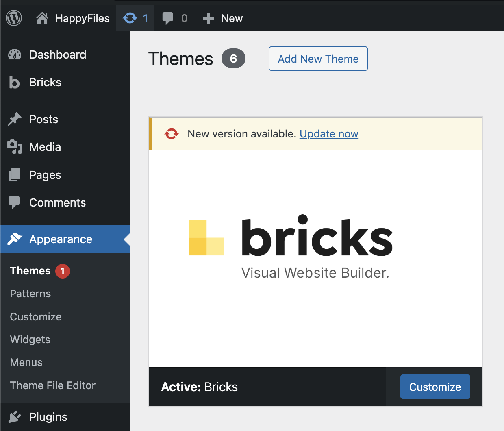Click the Bricks 'b' sidebar icon
This screenshot has height=431, width=504.
point(15,82)
